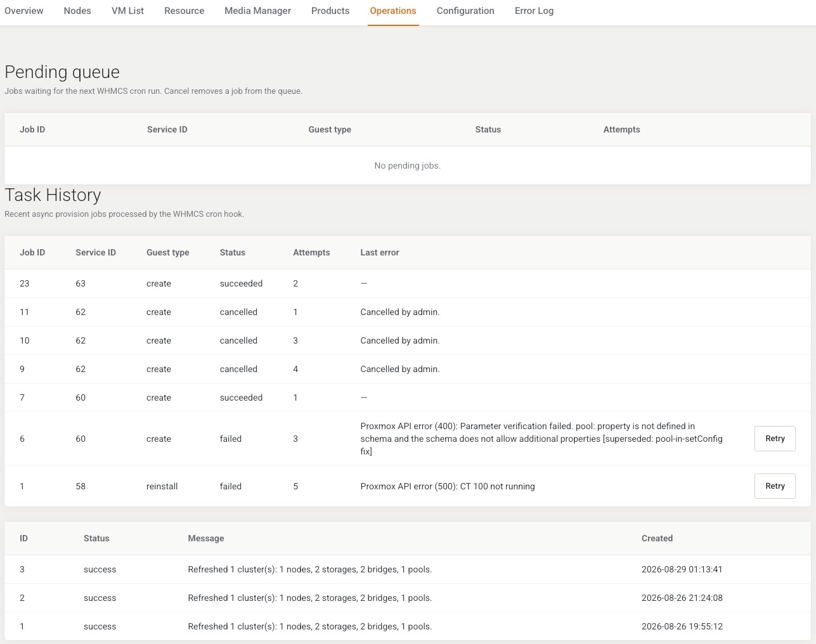816x644 pixels.
Task: Click the Proxmox API error (400) message
Action: 541,439
